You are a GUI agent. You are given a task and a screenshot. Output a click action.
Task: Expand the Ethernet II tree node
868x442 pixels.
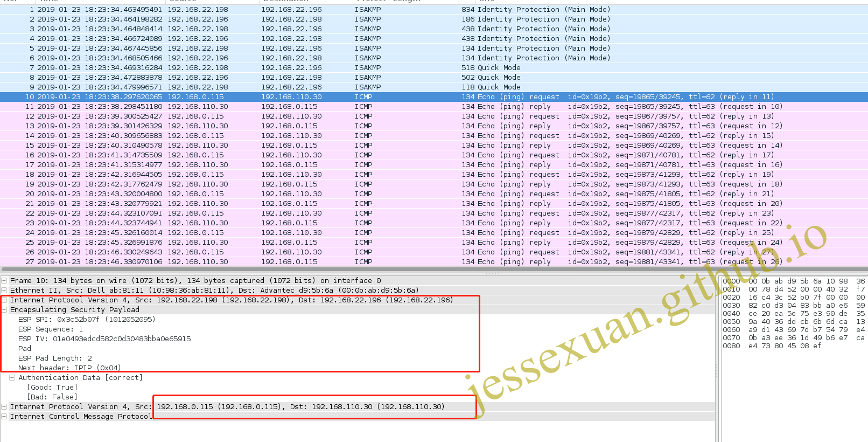pos(4,290)
